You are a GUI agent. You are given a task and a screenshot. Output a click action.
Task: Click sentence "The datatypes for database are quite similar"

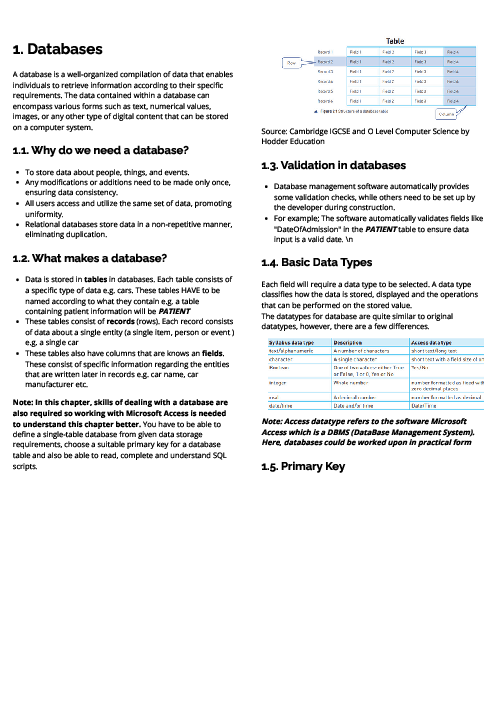[x=357, y=321]
